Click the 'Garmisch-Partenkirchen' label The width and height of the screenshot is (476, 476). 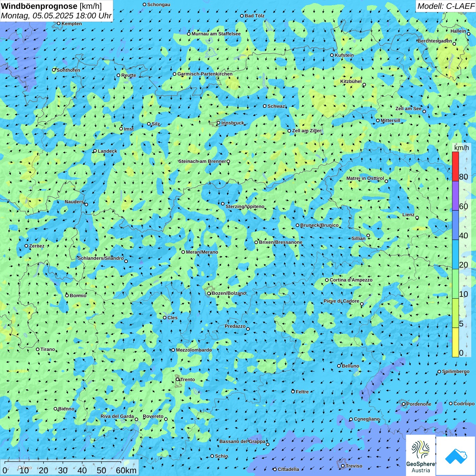(205, 74)
